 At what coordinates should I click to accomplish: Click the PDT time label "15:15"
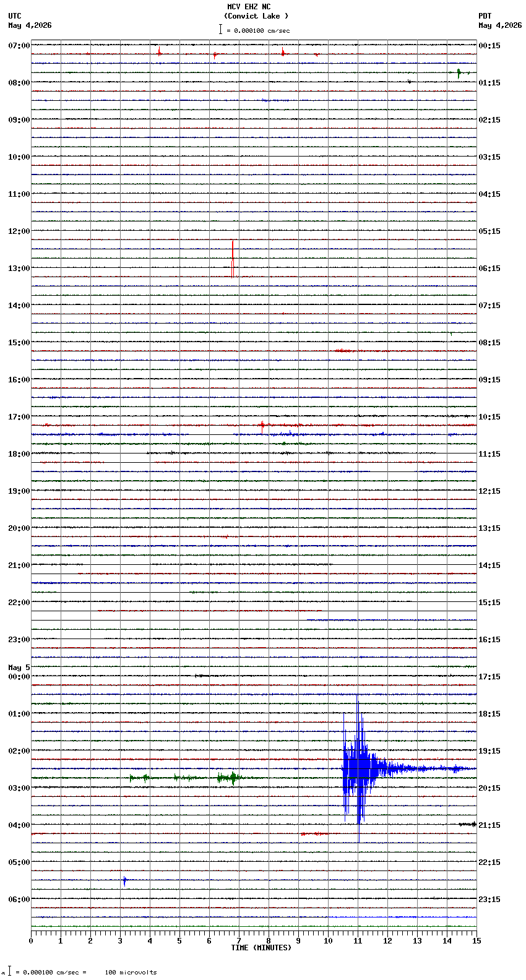[x=489, y=603]
